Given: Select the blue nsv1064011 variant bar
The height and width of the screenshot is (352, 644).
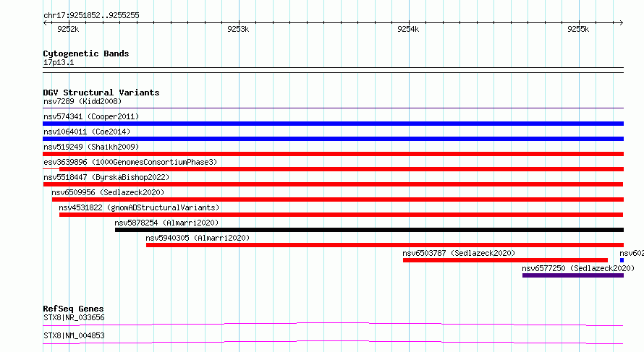Looking at the screenshot, I should (333, 139).
